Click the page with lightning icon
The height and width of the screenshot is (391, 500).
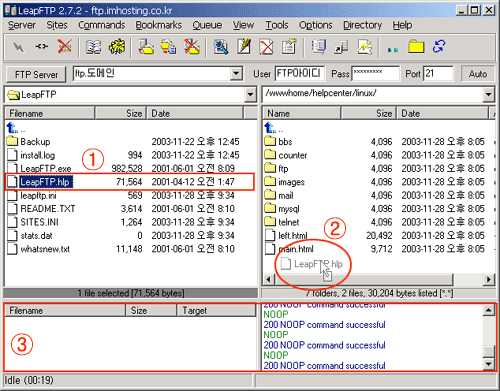[364, 47]
